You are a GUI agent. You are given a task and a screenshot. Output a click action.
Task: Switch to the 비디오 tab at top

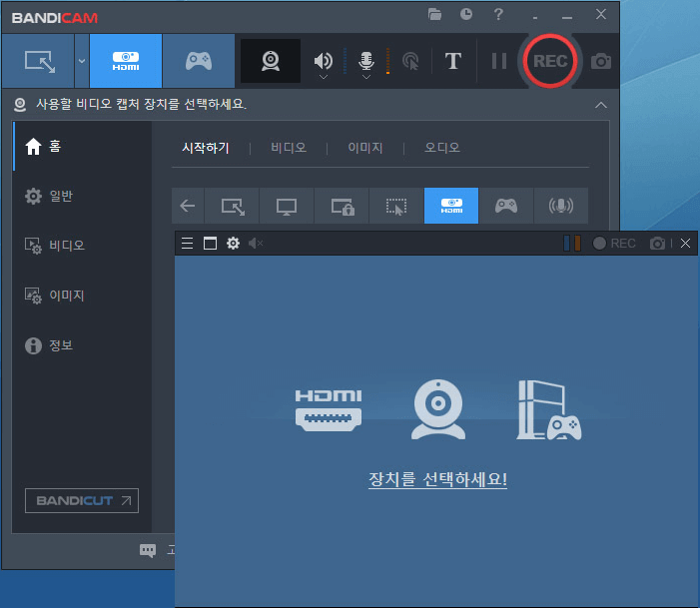click(x=289, y=148)
